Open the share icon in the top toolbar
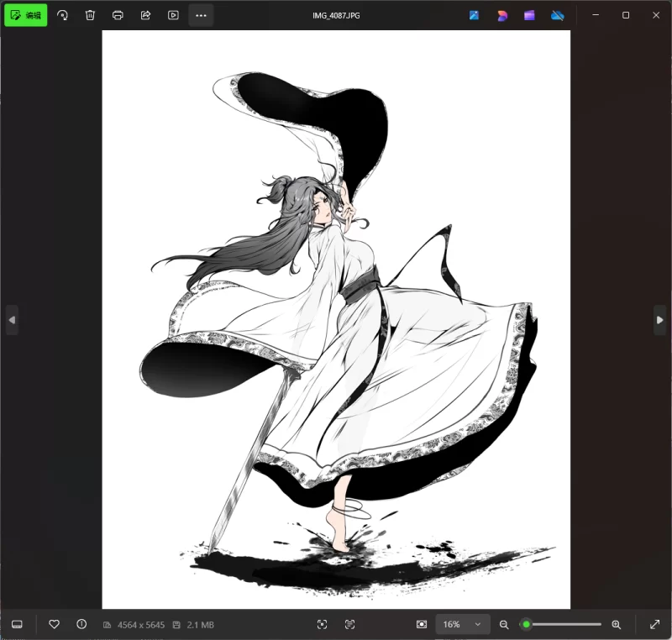 pos(145,15)
